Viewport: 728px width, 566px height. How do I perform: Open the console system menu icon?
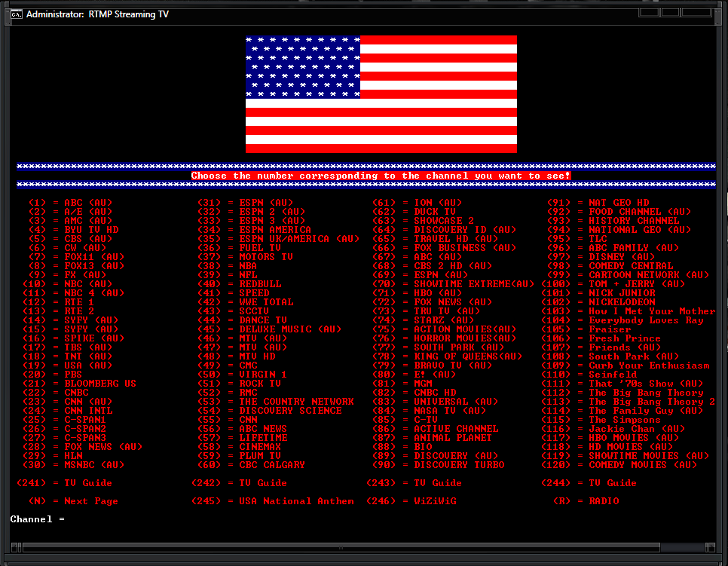(x=17, y=14)
